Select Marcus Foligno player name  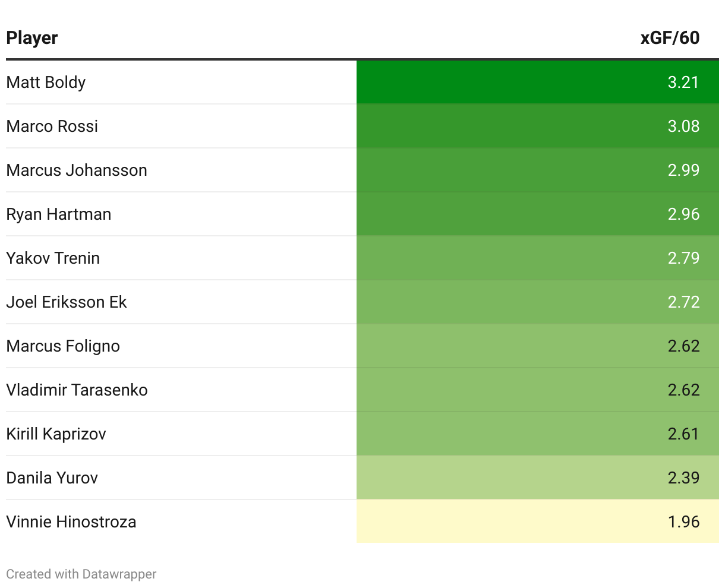click(63, 346)
